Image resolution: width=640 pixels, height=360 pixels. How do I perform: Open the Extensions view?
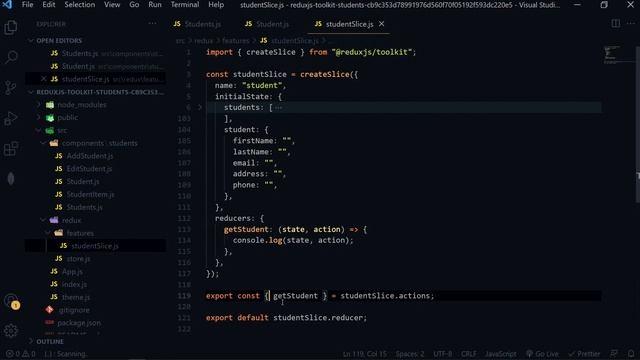point(11,149)
